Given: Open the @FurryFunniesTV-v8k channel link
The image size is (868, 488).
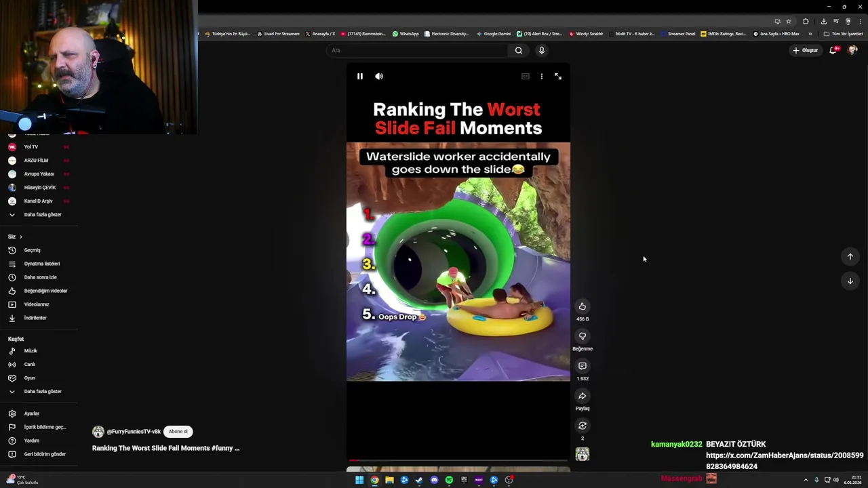Looking at the screenshot, I should pyautogui.click(x=134, y=432).
